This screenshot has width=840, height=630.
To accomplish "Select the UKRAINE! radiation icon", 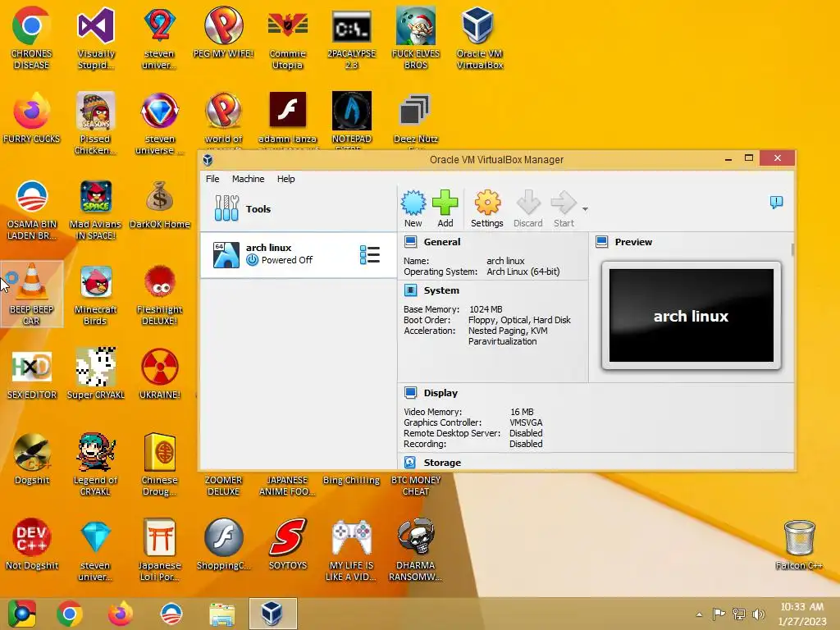I will click(x=160, y=373).
